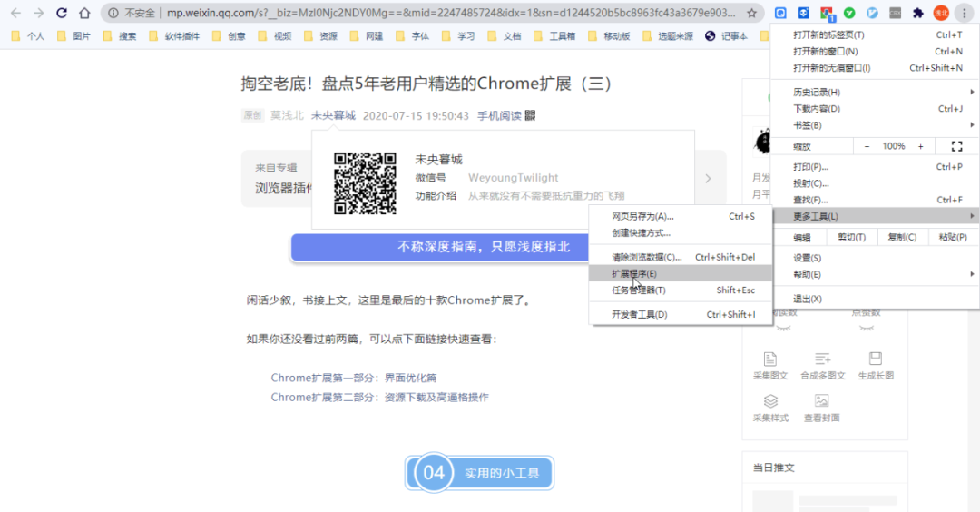Select 创建快捷方式... in submenu
Viewport: 980px width, 512px height.
681,232
